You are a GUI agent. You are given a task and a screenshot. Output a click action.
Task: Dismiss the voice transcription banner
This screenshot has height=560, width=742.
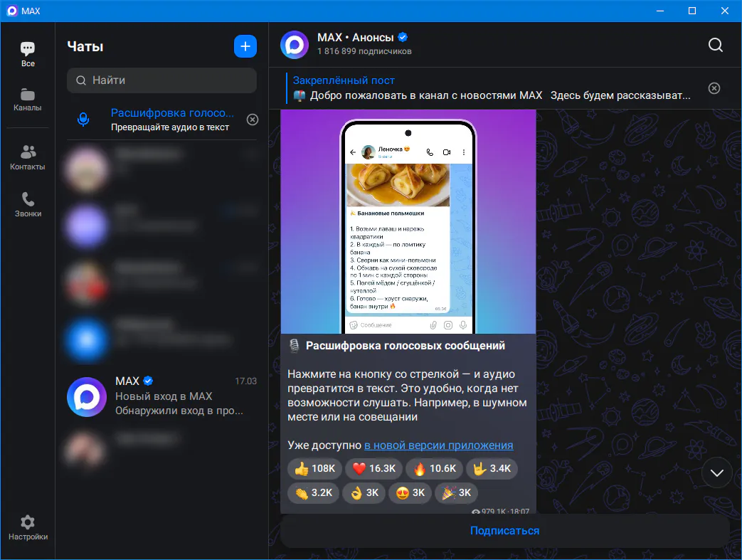pyautogui.click(x=253, y=120)
